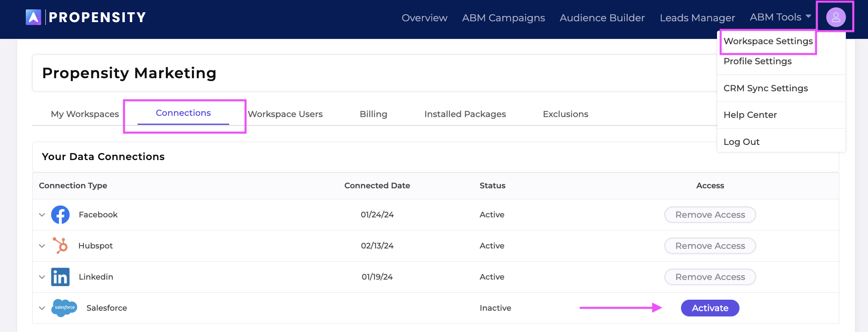Click the Active status in Linkedin row

(492, 277)
